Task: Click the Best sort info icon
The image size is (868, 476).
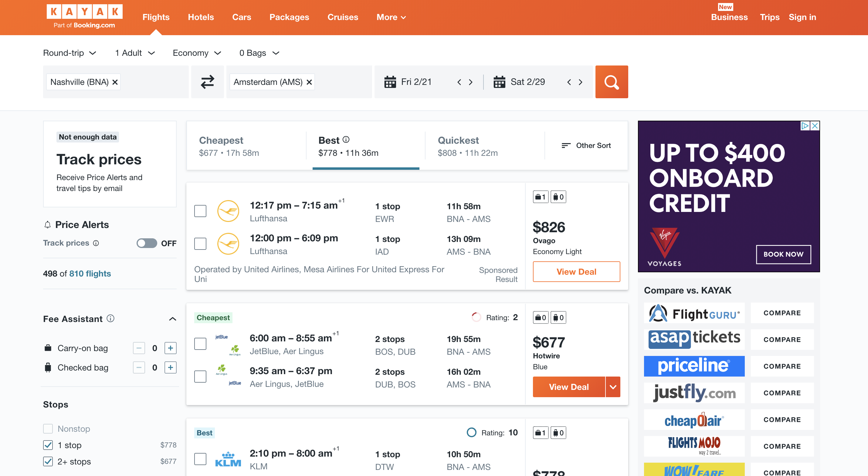Action: (346, 139)
